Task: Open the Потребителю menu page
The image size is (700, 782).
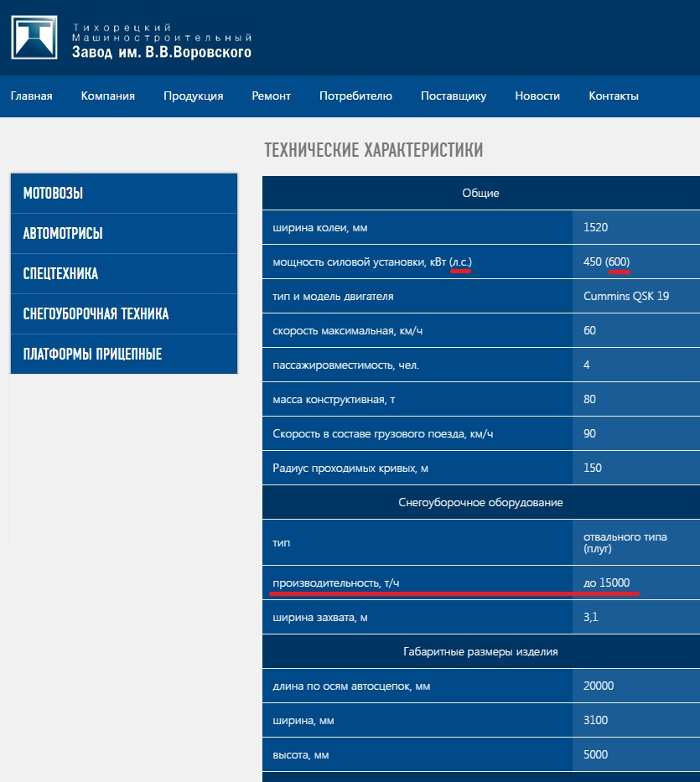Action: click(x=355, y=96)
